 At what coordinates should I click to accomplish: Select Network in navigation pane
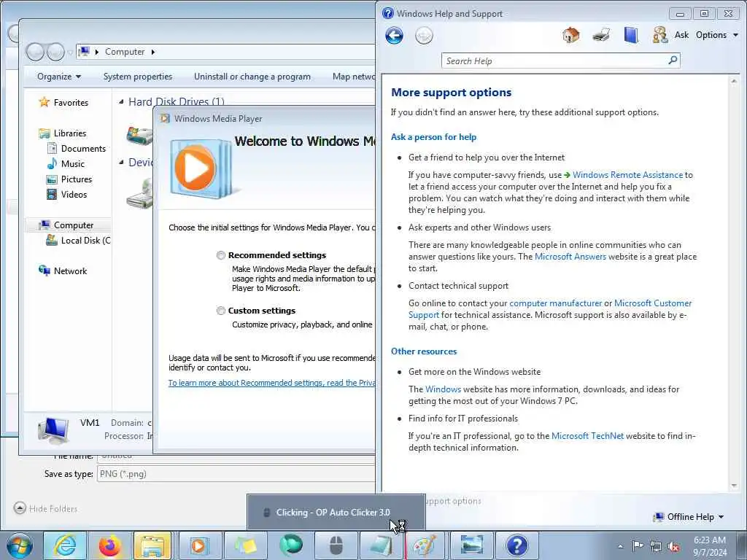(x=70, y=271)
